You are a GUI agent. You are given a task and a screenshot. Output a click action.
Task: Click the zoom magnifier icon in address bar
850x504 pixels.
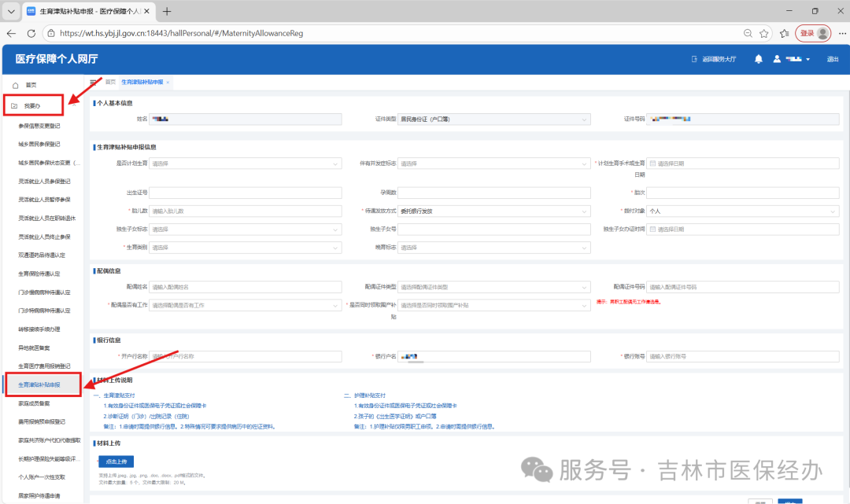pos(748,34)
